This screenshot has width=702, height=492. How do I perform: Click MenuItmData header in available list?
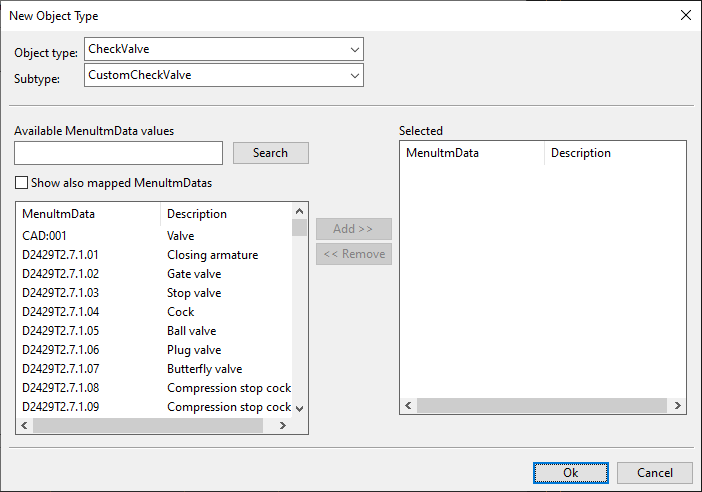tap(87, 214)
